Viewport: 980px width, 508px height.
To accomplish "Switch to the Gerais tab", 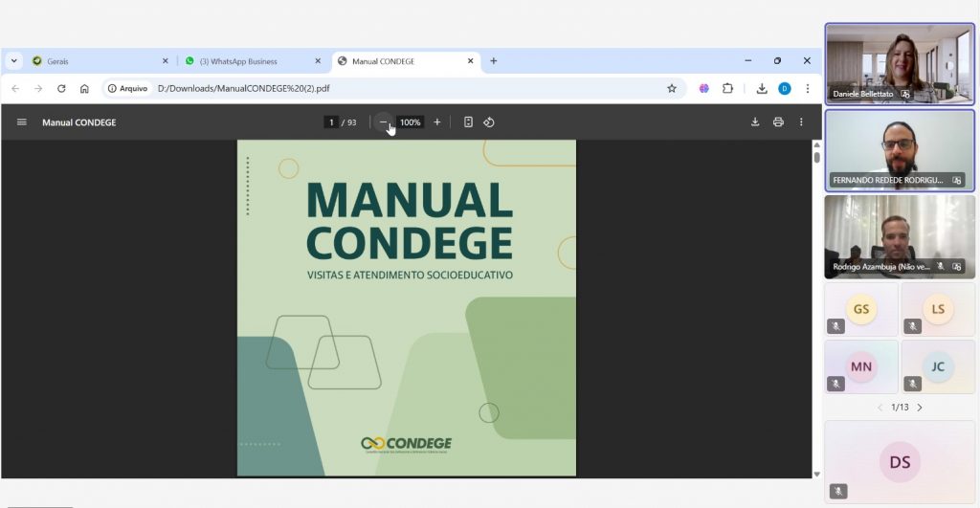I will (x=91, y=61).
